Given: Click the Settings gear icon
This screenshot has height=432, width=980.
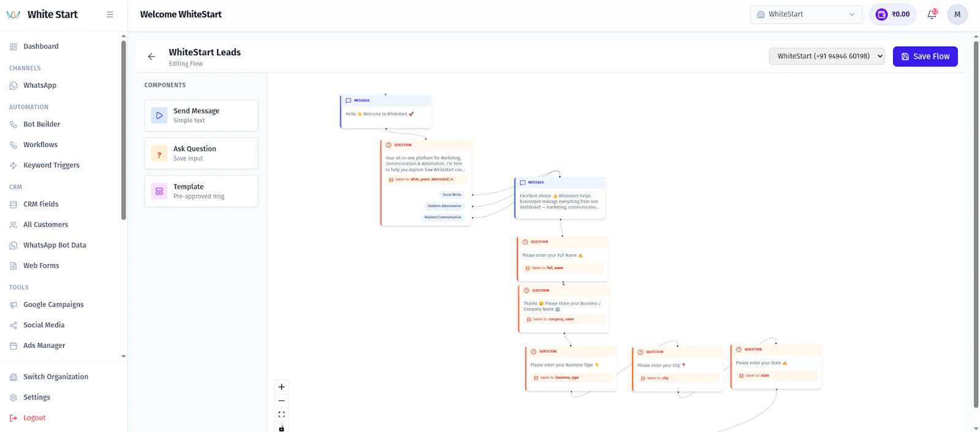Looking at the screenshot, I should click(13, 398).
